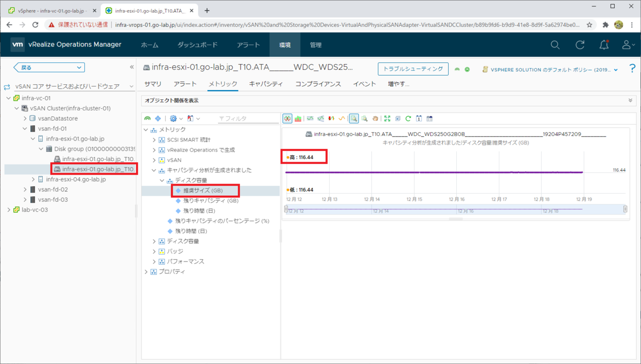Open the search magnifier in top bar
The image size is (641, 364).
pos(556,45)
